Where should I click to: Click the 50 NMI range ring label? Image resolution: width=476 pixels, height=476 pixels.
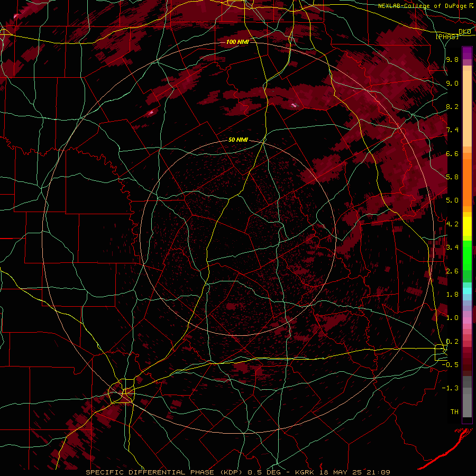[238, 140]
